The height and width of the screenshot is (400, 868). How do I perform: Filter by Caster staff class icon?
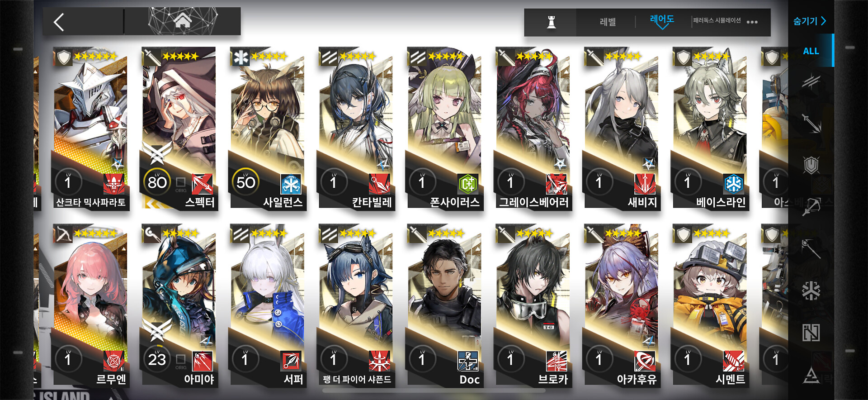811,249
